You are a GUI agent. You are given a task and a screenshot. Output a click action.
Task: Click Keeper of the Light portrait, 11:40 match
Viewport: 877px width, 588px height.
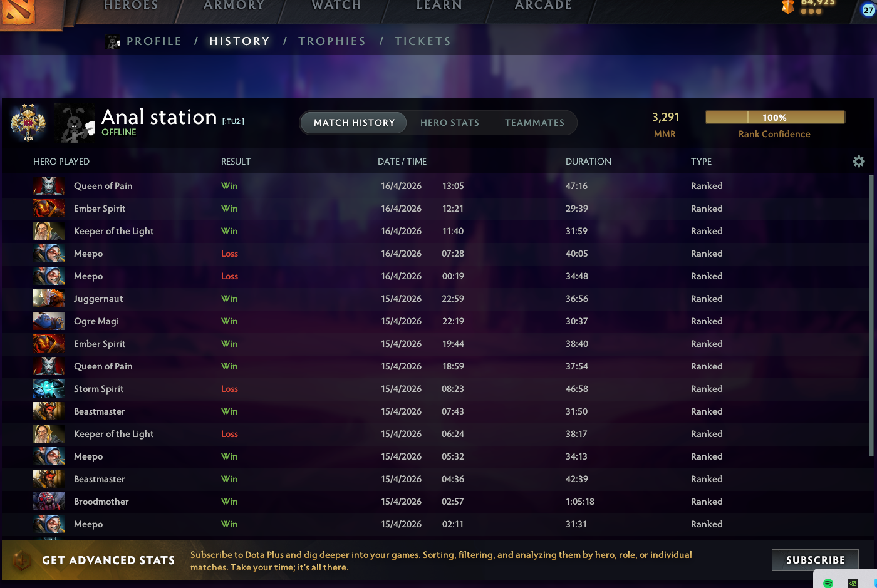[x=49, y=231]
